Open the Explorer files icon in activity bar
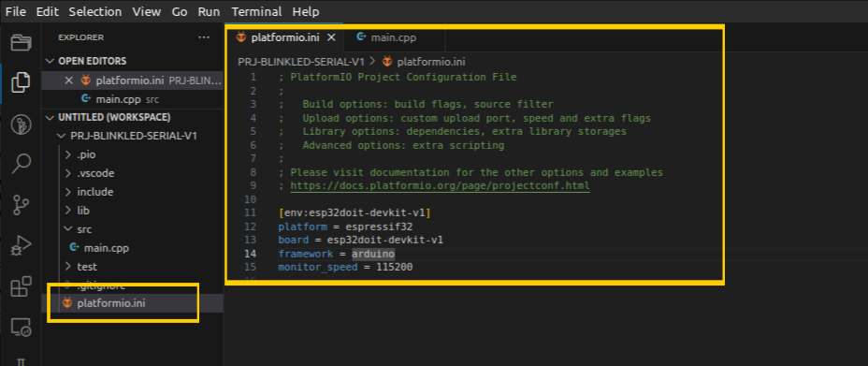This screenshot has width=868, height=366. (21, 82)
